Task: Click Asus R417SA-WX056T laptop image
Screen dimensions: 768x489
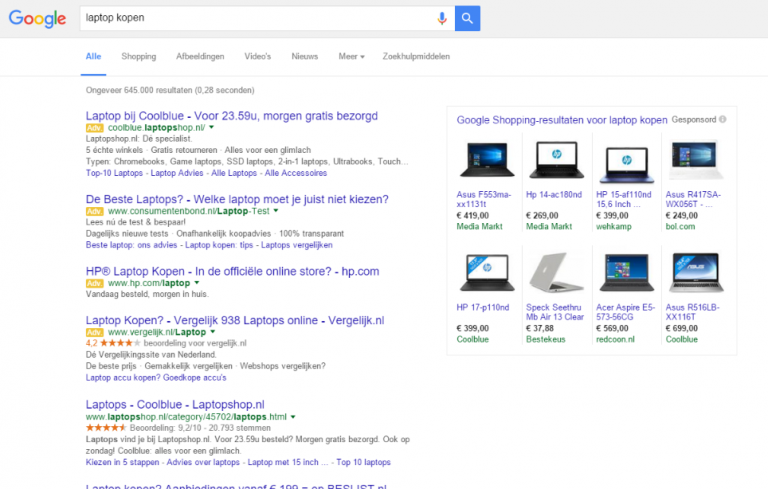Action: coord(696,160)
